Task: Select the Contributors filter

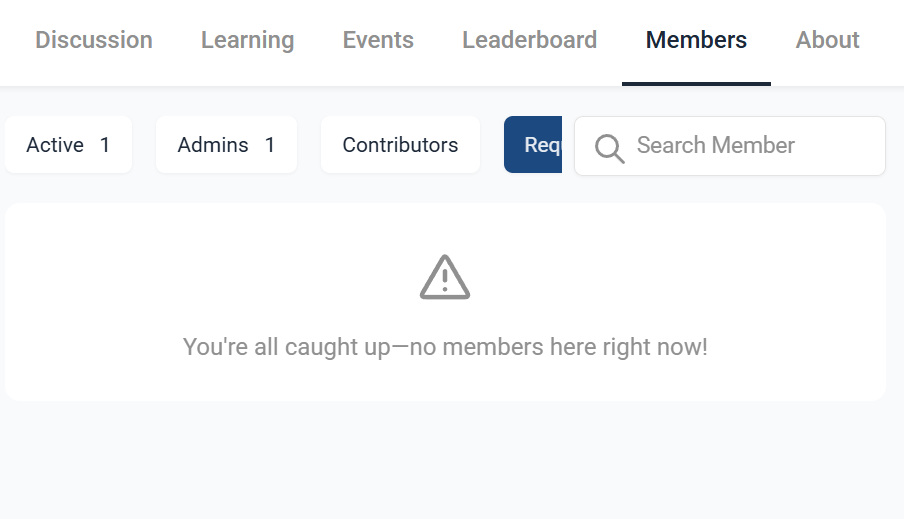Action: 400,145
